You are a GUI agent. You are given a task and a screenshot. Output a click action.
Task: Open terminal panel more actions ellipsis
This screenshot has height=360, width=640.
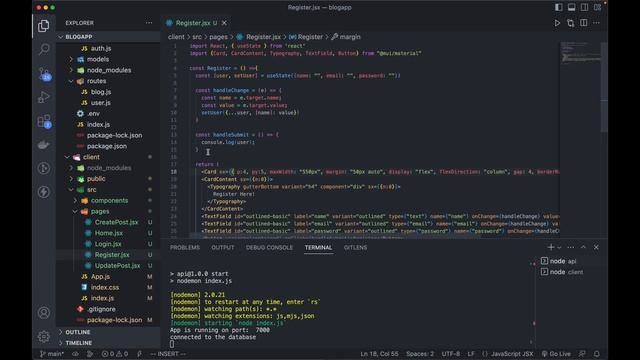[571, 247]
